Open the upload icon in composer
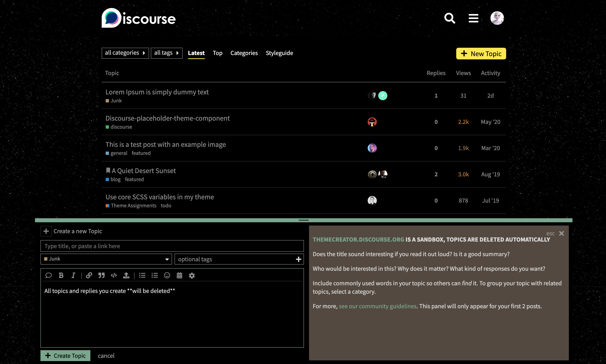Viewport: 606px width, 364px height. pyautogui.click(x=126, y=275)
